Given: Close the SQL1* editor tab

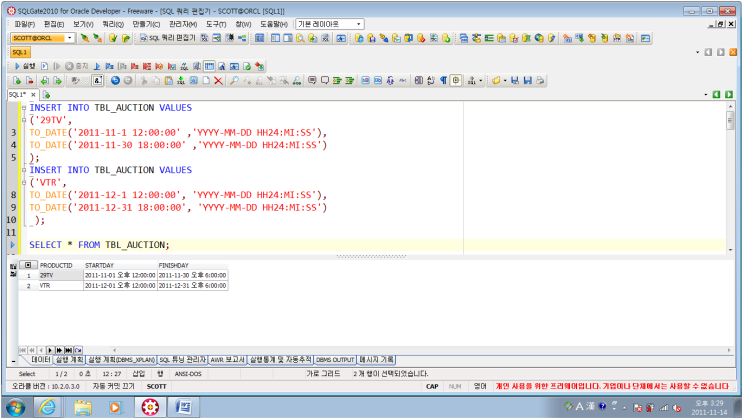Looking at the screenshot, I should [33, 95].
